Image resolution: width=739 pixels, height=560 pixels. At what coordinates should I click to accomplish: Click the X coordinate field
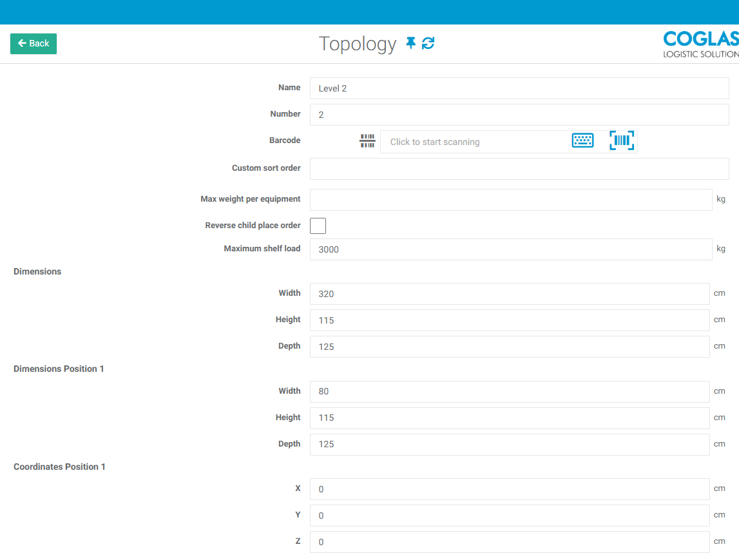point(509,489)
